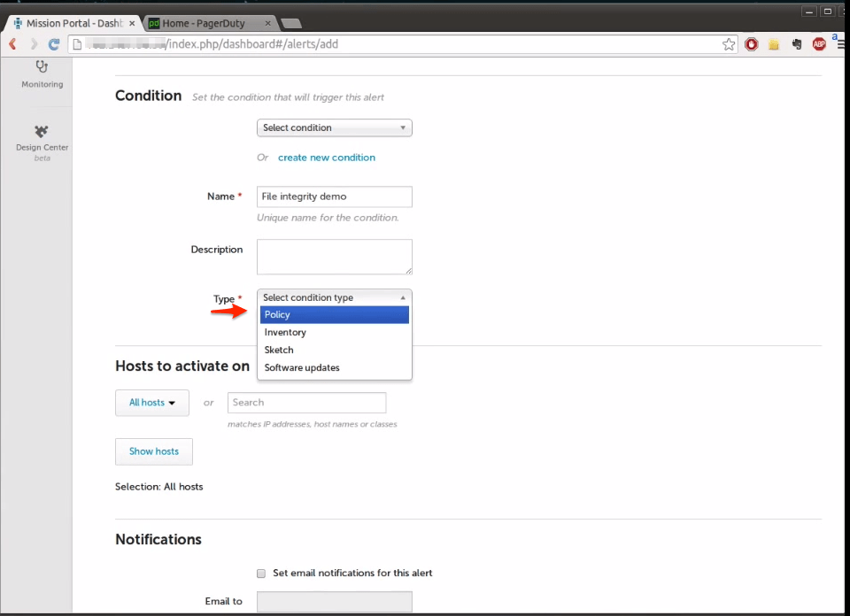The width and height of the screenshot is (850, 616).
Task: Reload the current page
Action: [55, 43]
